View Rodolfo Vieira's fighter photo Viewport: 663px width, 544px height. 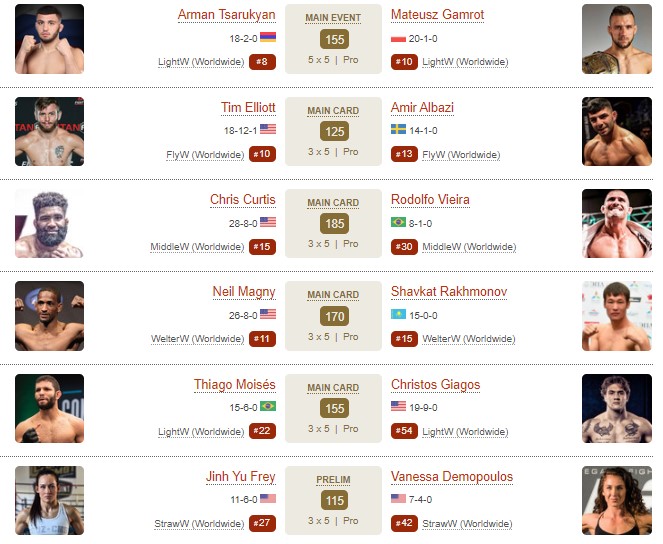tap(616, 223)
